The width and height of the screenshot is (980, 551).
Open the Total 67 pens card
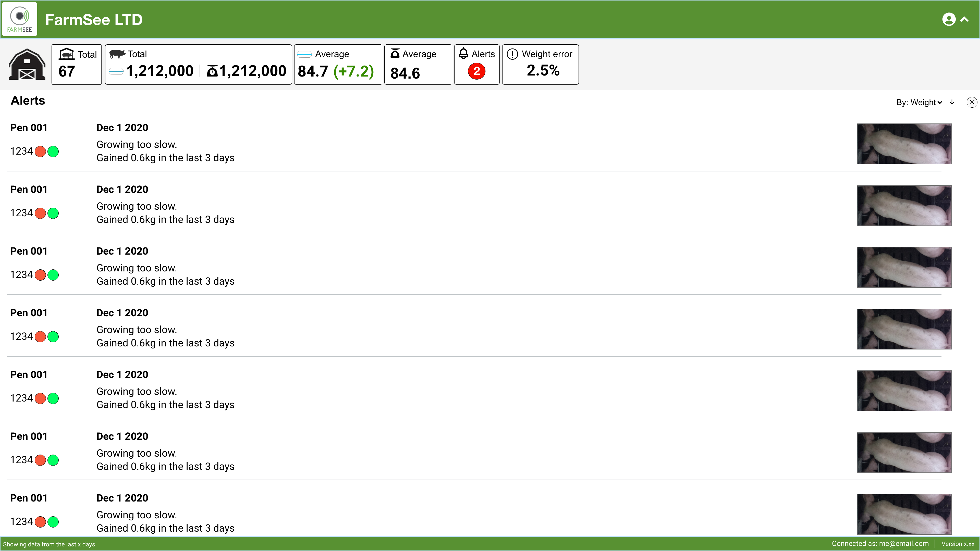pyautogui.click(x=77, y=64)
